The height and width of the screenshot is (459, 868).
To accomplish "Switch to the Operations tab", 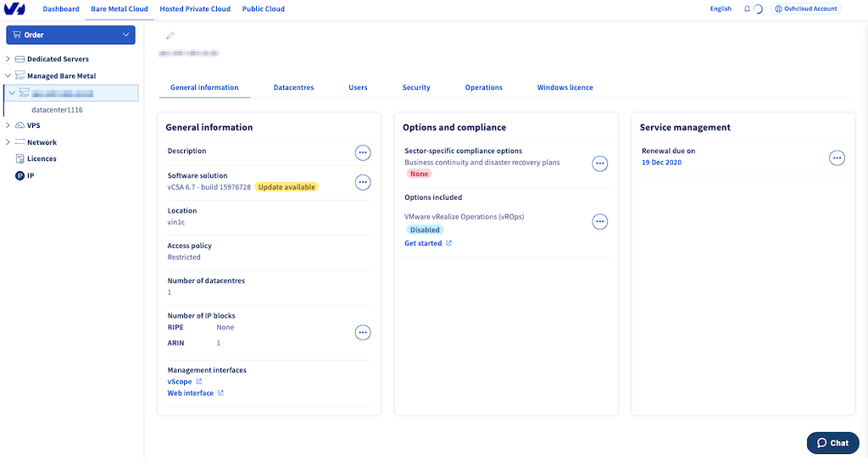I will pyautogui.click(x=484, y=87).
